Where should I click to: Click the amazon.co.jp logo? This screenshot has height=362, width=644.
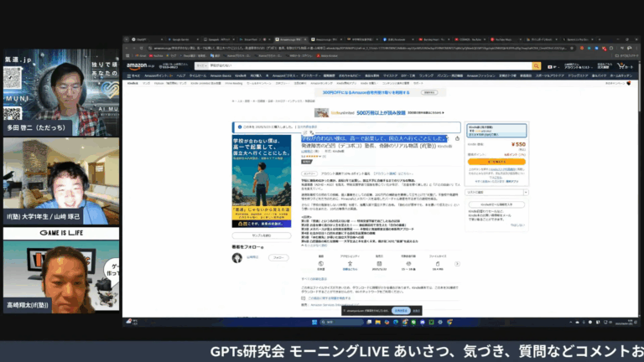click(x=140, y=66)
